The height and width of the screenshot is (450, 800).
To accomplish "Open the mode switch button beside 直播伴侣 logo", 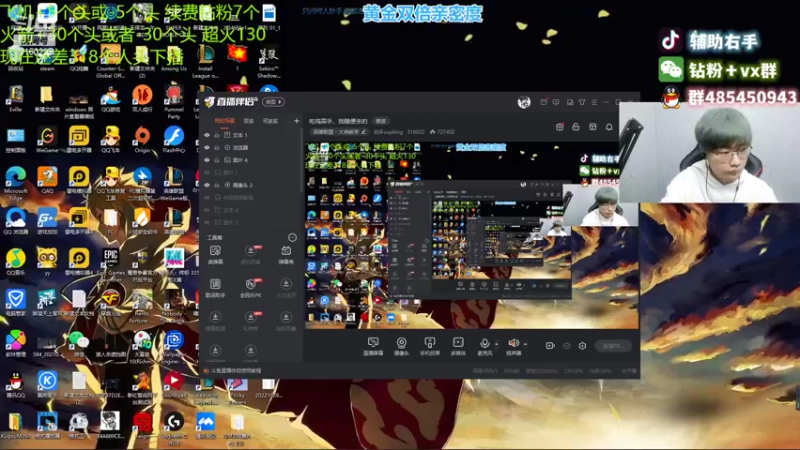I will click(273, 102).
